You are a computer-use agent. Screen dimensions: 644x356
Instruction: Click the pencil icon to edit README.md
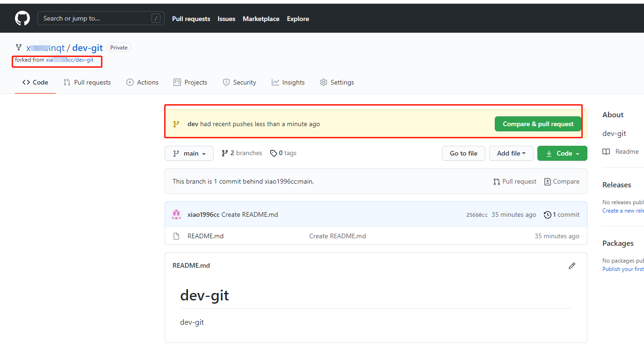[x=572, y=265]
